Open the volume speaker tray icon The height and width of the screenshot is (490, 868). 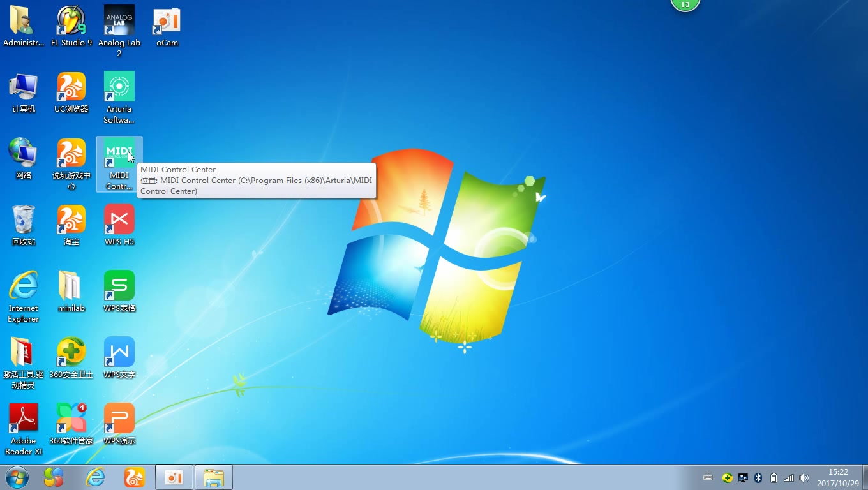[x=804, y=477]
